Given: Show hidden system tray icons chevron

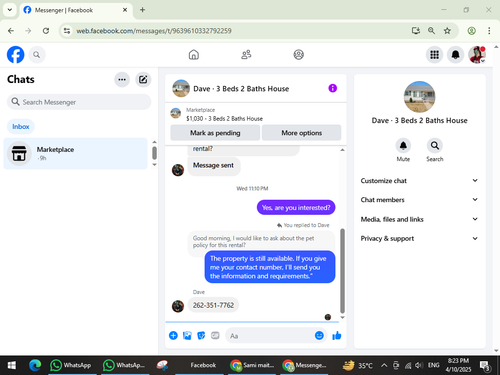Looking at the screenshot, I should point(384,365).
